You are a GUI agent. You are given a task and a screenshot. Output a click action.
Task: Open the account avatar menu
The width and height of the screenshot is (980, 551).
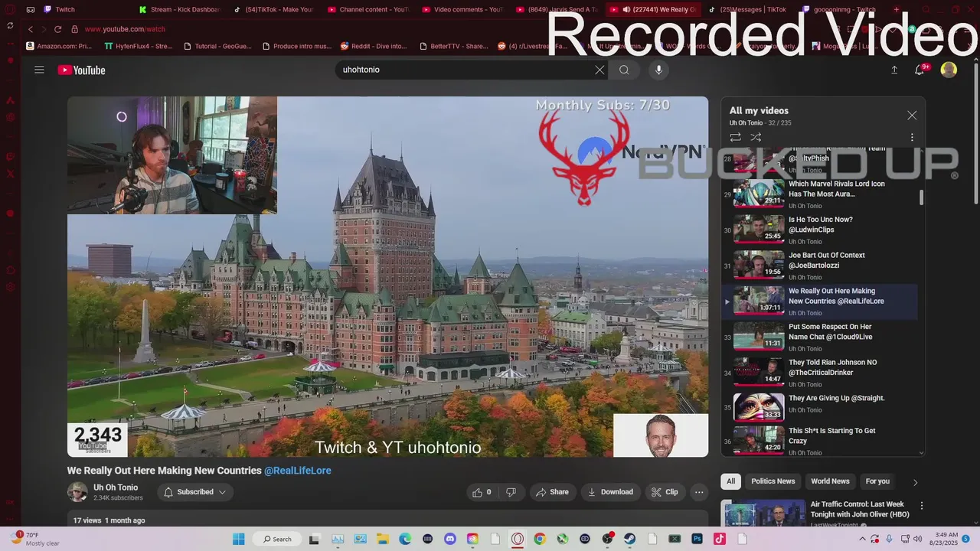tap(949, 70)
